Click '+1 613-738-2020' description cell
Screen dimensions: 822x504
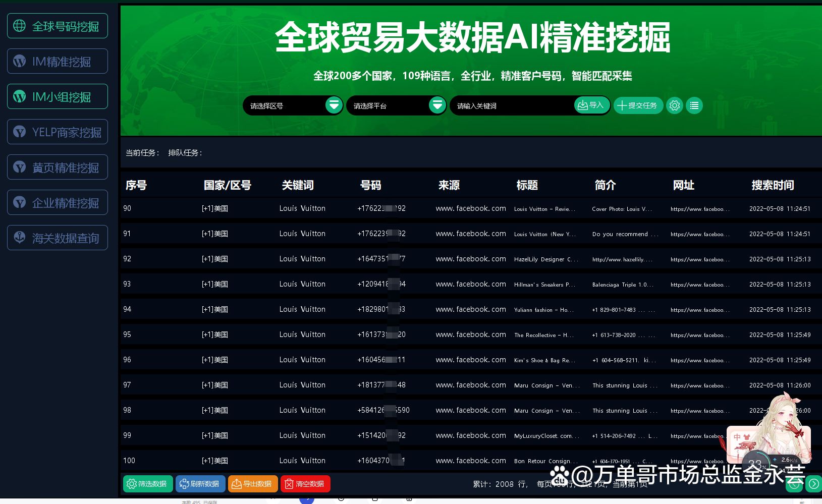[x=624, y=335]
